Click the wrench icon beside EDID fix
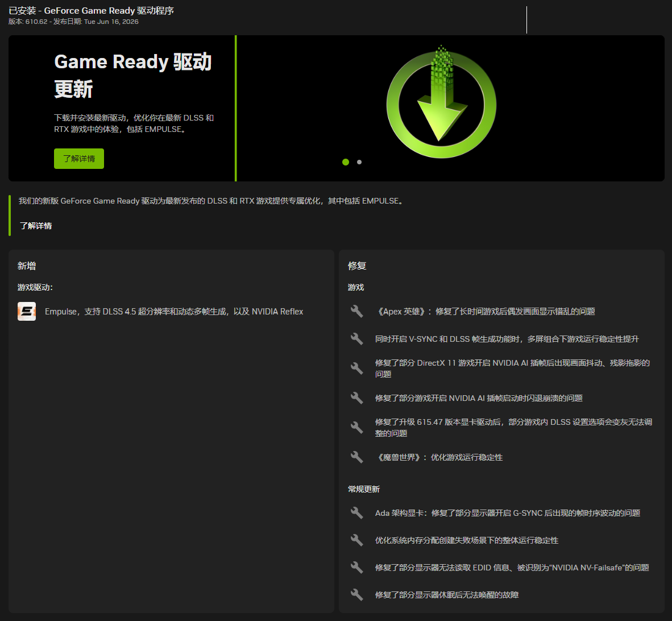Screen dimensions: 672x621 click(356, 568)
